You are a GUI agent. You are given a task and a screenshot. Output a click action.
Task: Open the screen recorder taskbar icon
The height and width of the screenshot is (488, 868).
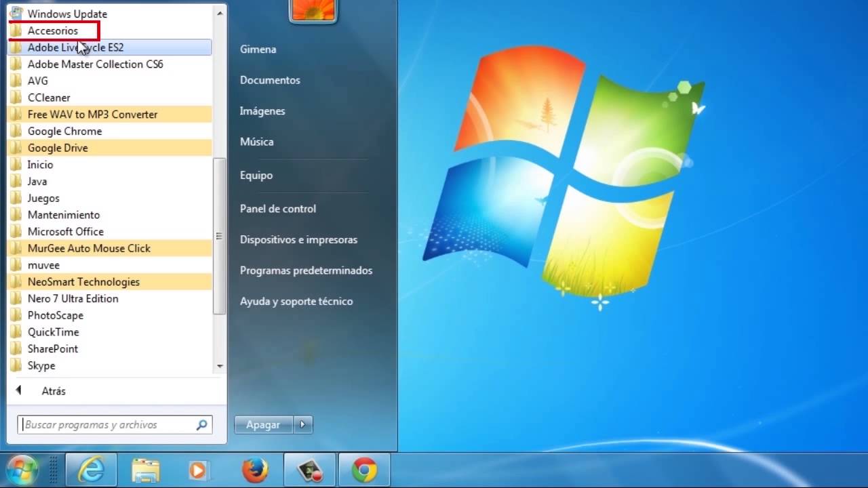point(309,470)
